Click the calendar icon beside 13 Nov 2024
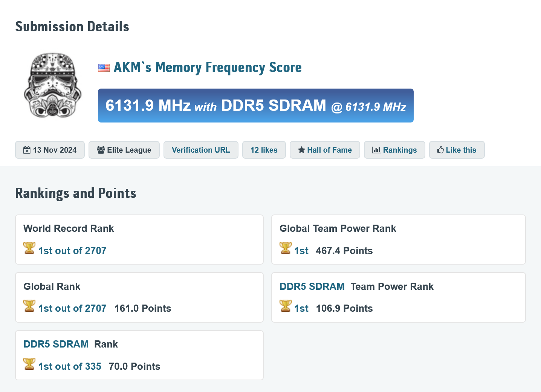Image resolution: width=541 pixels, height=392 pixels. point(27,150)
